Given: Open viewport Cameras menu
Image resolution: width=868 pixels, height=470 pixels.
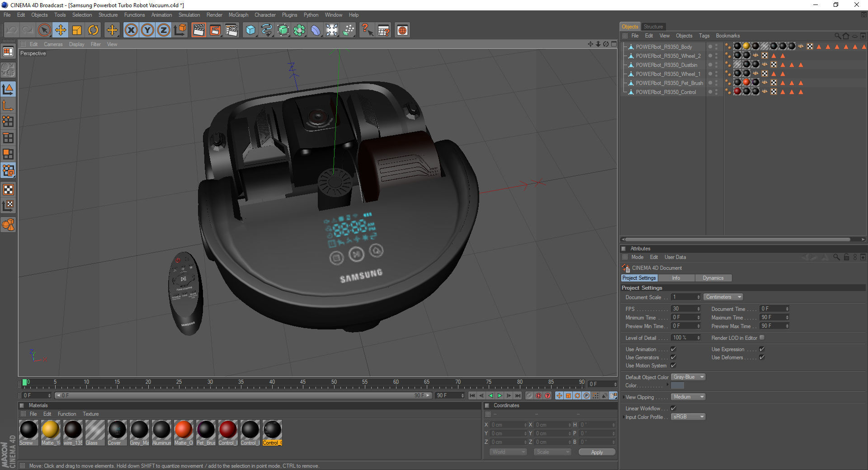Looking at the screenshot, I should pos(53,44).
